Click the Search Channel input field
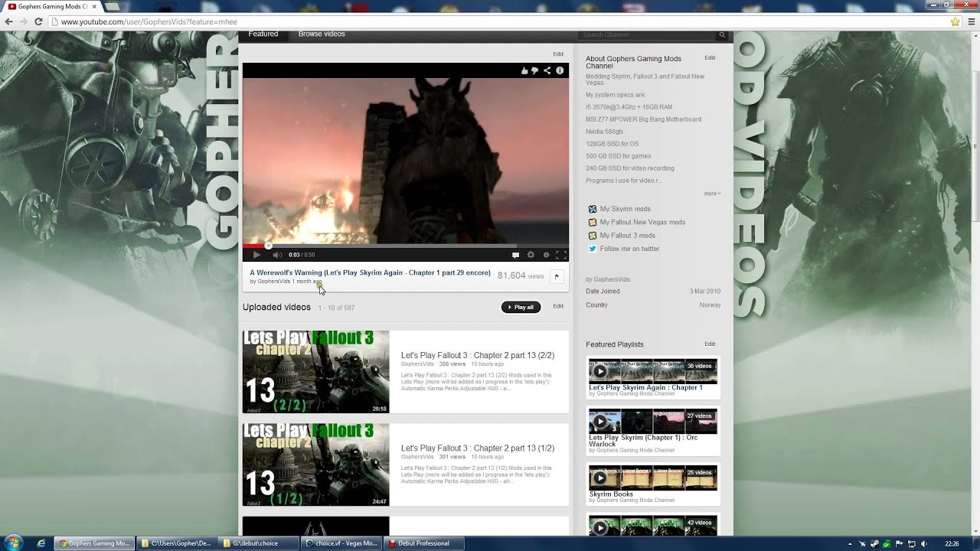 point(647,34)
